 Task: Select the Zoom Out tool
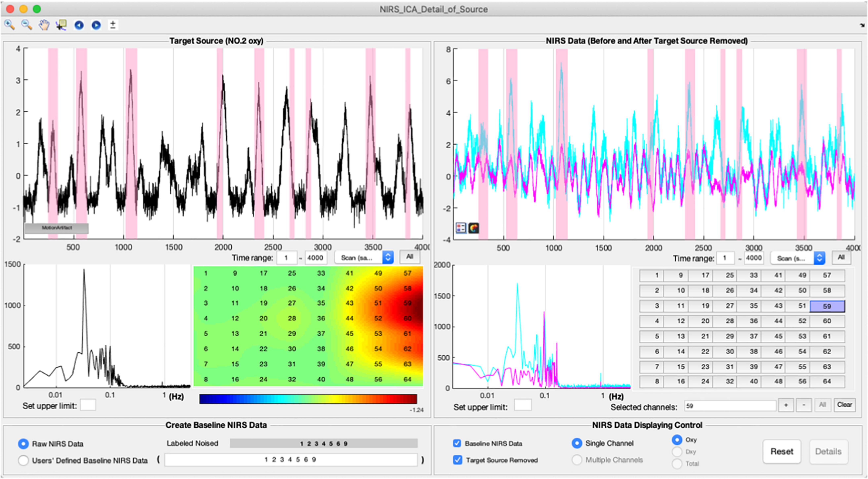click(x=27, y=25)
